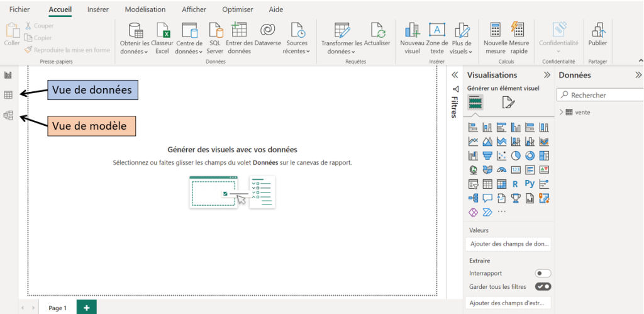
Task: Select the Report view sidebar icon
Action: point(8,75)
